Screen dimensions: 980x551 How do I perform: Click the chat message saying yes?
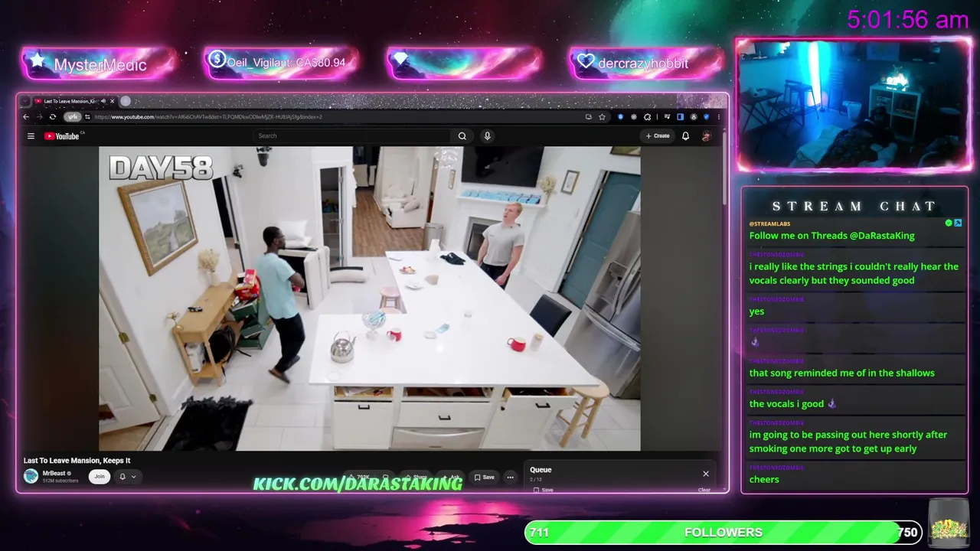click(756, 311)
